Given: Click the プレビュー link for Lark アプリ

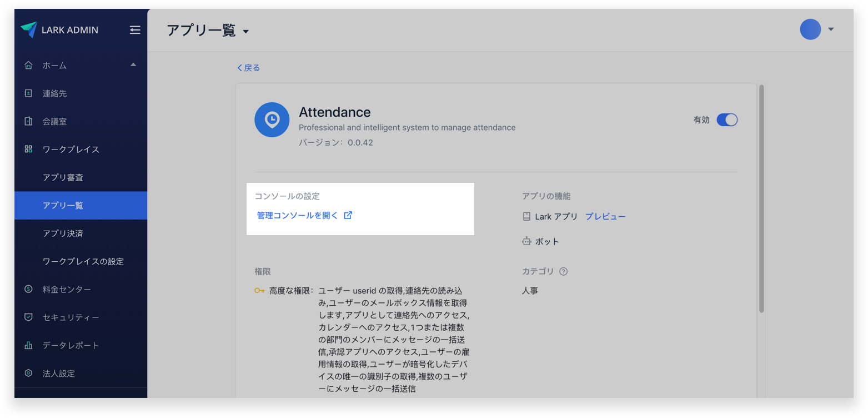Looking at the screenshot, I should click(x=605, y=217).
